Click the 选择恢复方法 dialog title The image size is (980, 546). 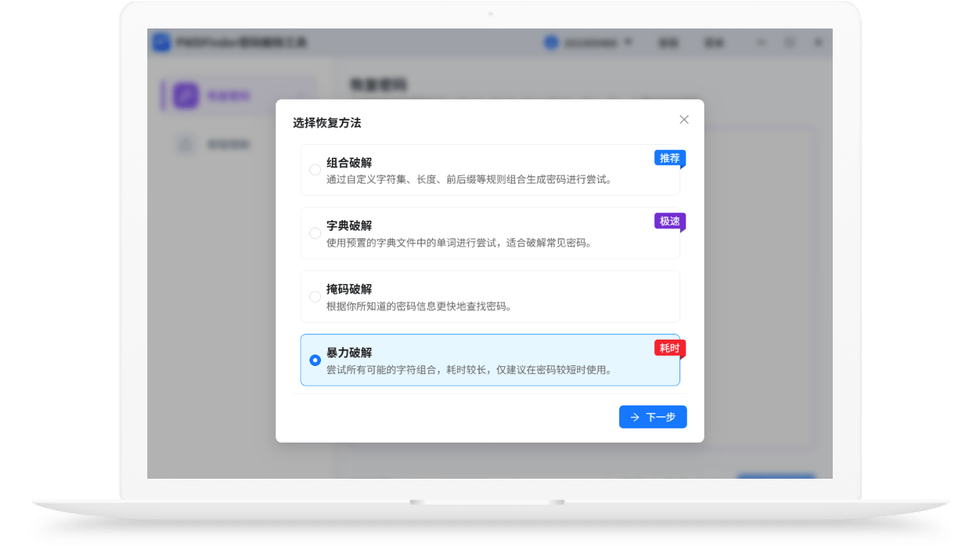(x=327, y=123)
